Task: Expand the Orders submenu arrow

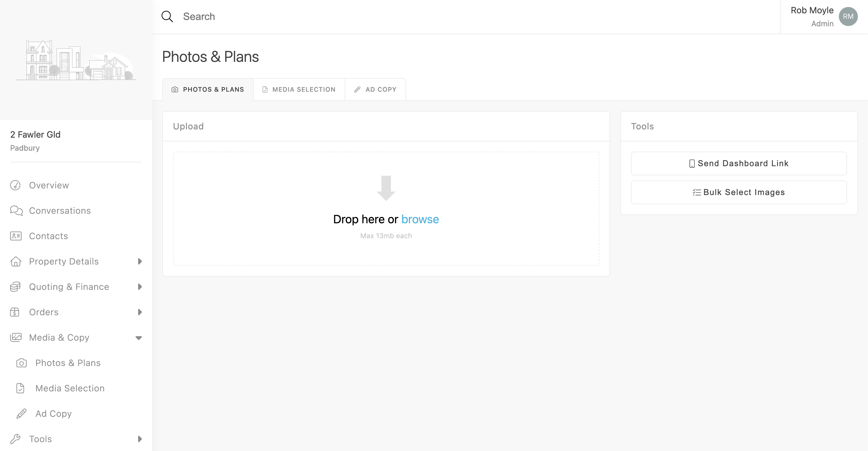Action: 139,312
